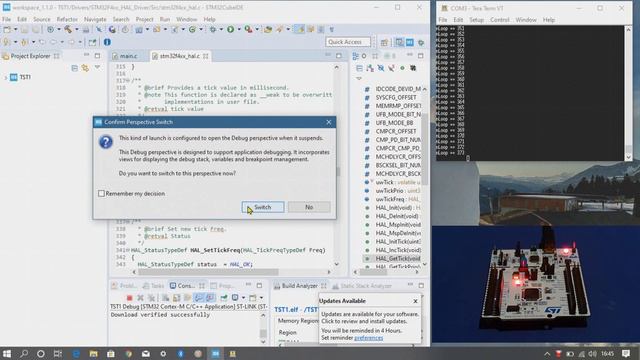
Task: Toggle Hide Inactive Elements green dot in Outline
Action: pos(402,68)
